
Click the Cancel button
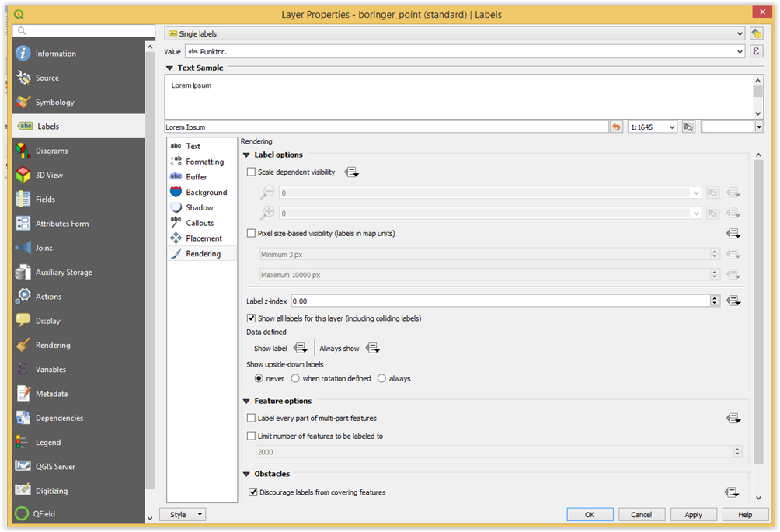pyautogui.click(x=642, y=515)
